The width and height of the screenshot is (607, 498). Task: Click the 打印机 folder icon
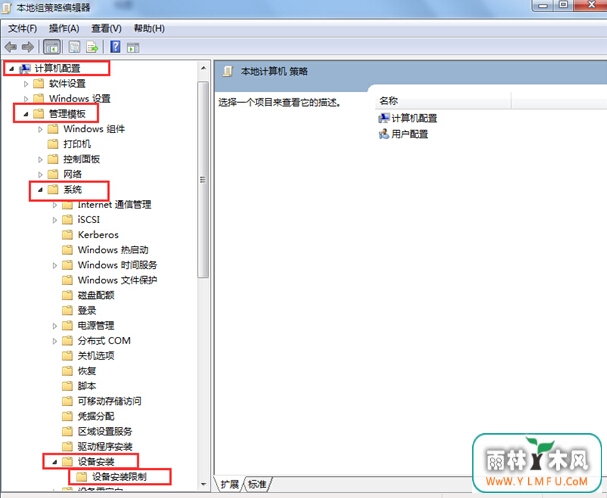53,144
